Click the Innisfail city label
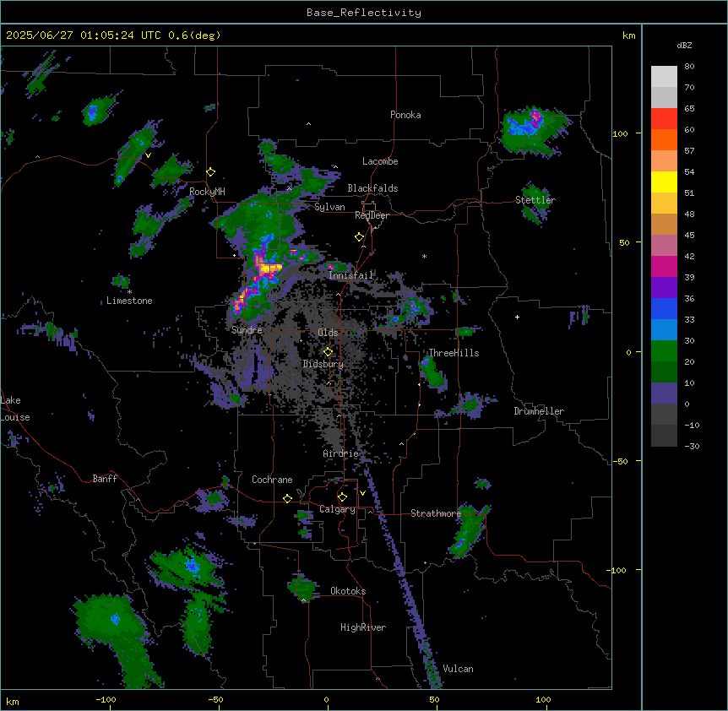 pos(350,275)
